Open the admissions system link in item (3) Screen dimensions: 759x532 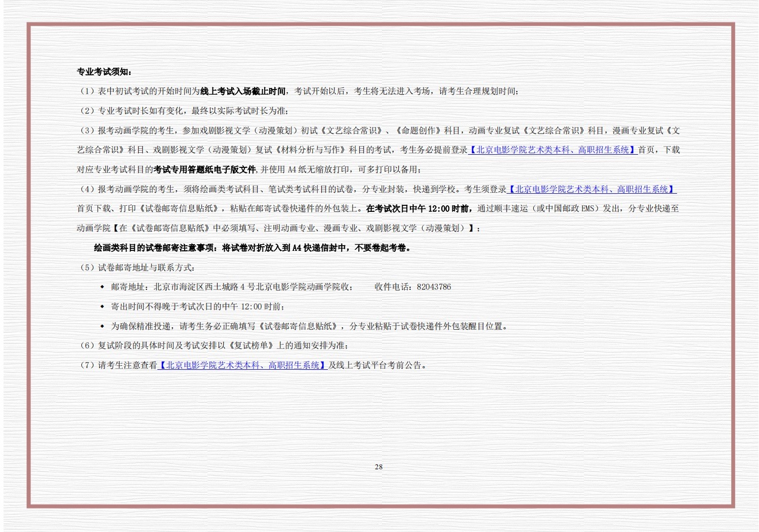tap(552, 150)
